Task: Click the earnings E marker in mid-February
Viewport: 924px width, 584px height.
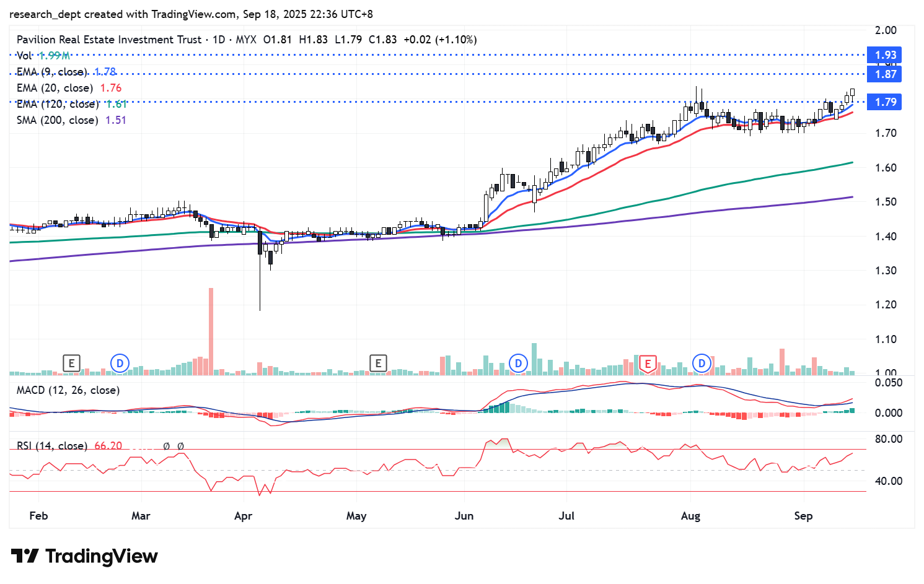Action: (x=72, y=363)
